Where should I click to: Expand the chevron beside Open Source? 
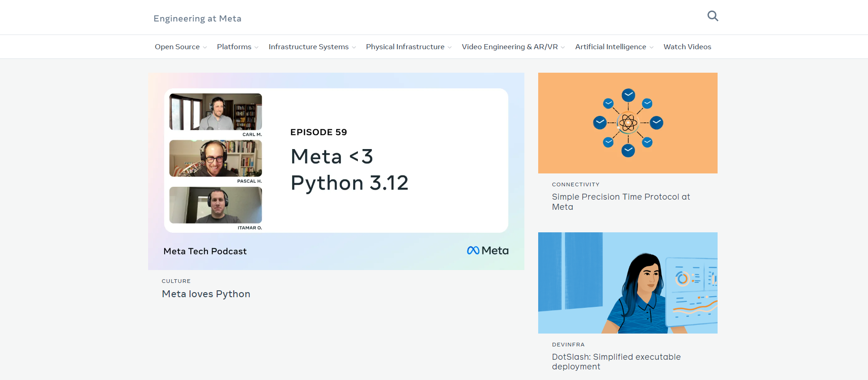pos(205,47)
